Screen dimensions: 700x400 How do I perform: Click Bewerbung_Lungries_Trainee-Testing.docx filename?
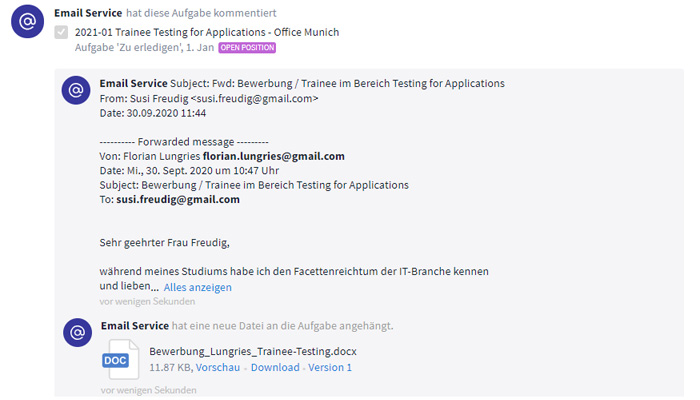(x=253, y=351)
